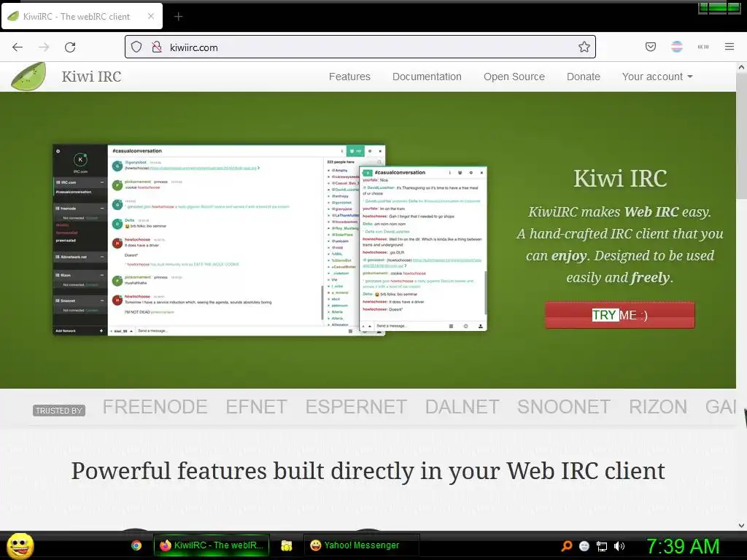The image size is (747, 560).
Task: Open the tracking protection shield icon
Action: tap(136, 47)
